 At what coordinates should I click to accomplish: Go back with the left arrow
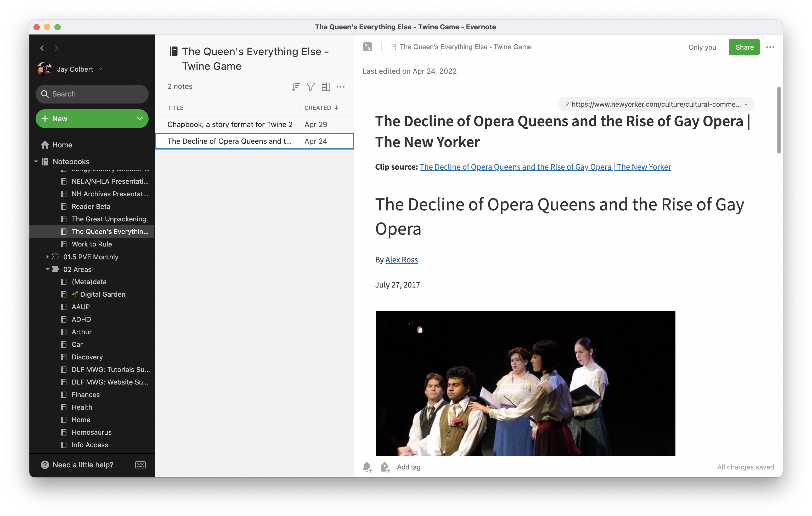pos(42,48)
